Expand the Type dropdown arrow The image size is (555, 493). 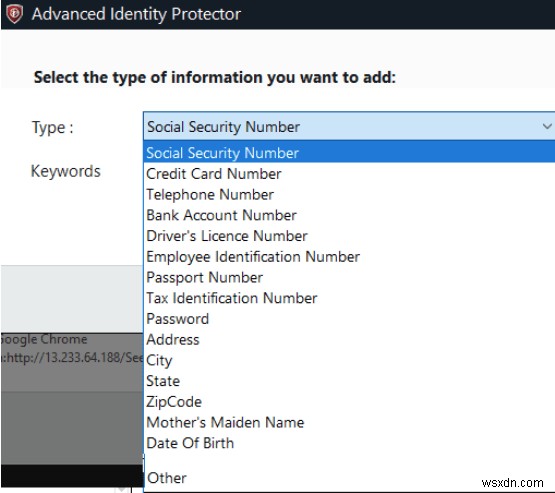tap(547, 126)
